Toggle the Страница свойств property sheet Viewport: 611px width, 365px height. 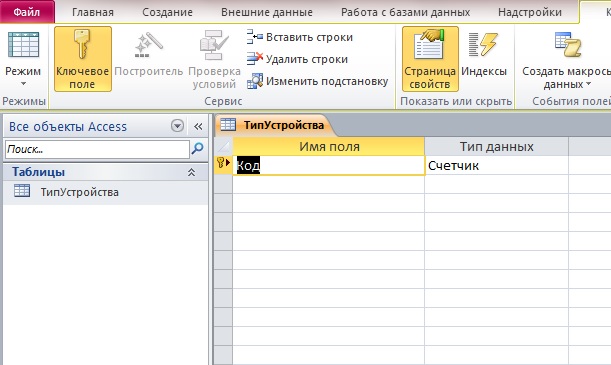430,59
